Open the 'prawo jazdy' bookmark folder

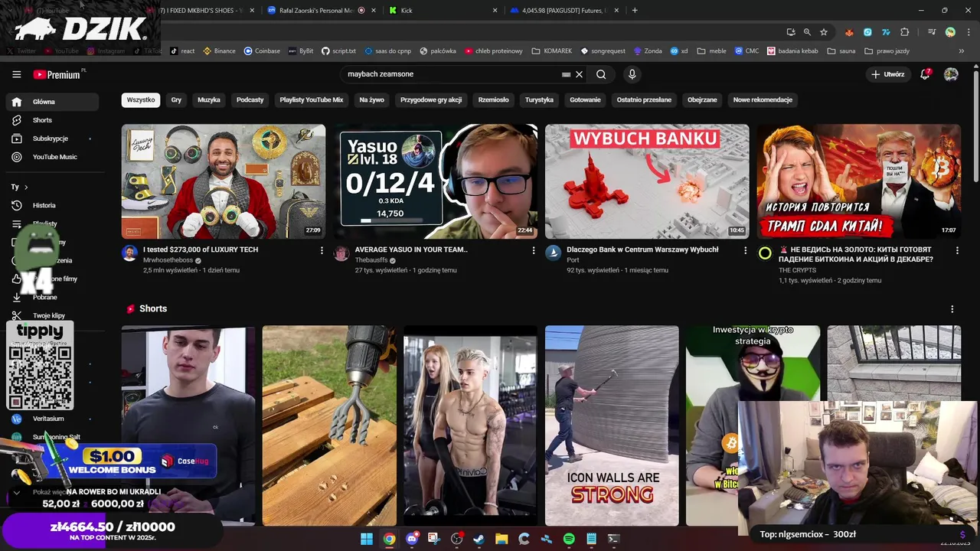click(x=887, y=51)
